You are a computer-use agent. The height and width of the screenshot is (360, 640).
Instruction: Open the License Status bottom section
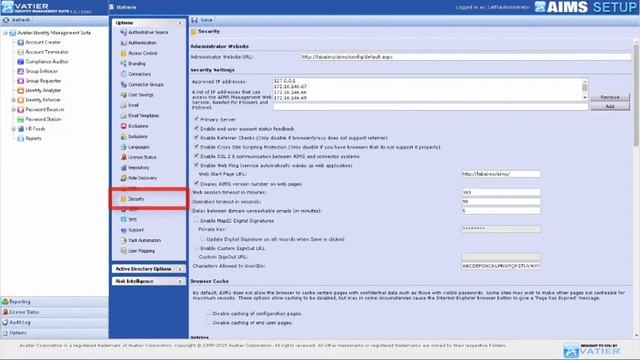pyautogui.click(x=54, y=312)
